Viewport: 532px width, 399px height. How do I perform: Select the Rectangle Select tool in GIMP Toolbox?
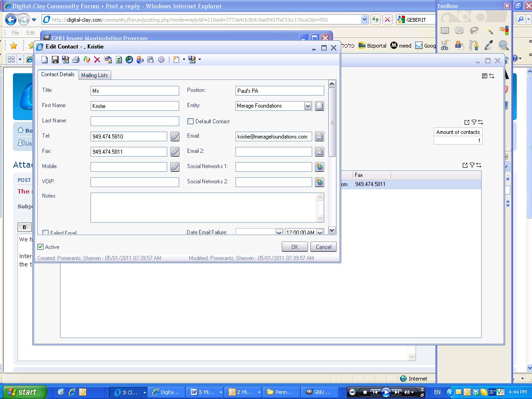(445, 30)
